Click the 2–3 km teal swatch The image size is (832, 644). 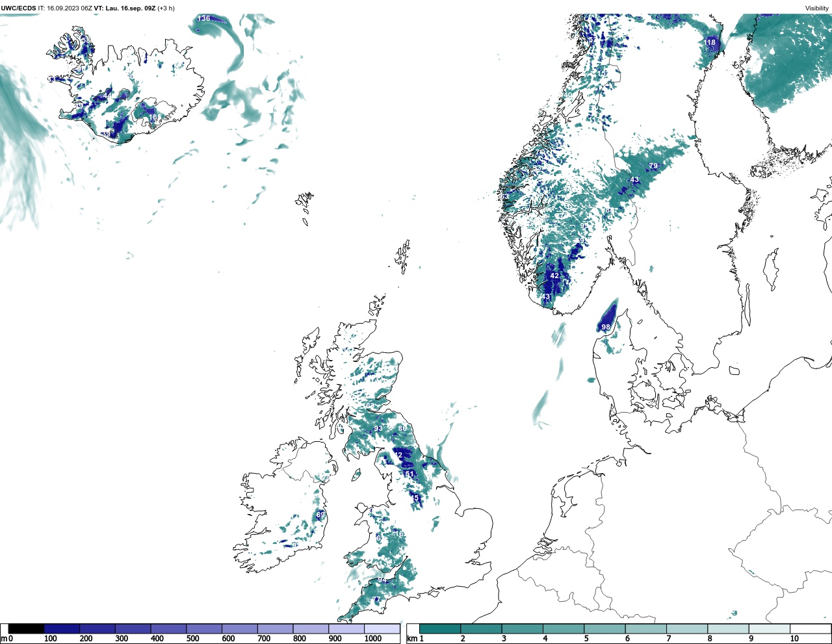tap(481, 629)
